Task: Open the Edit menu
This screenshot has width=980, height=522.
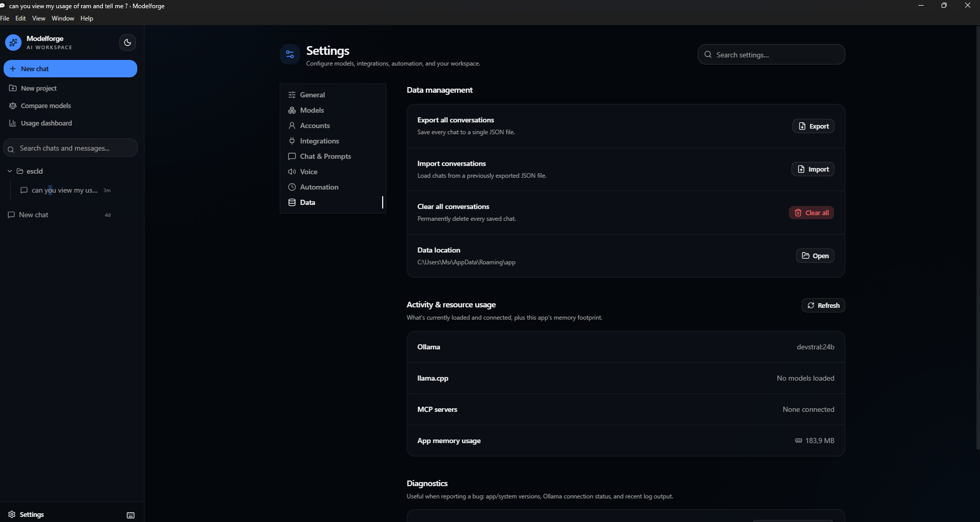Action: 20,18
